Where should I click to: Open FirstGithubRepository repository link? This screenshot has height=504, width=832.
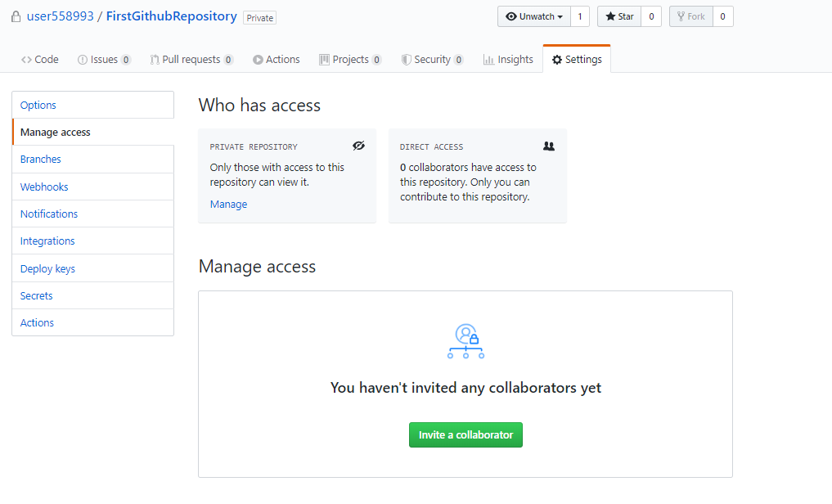click(x=171, y=16)
